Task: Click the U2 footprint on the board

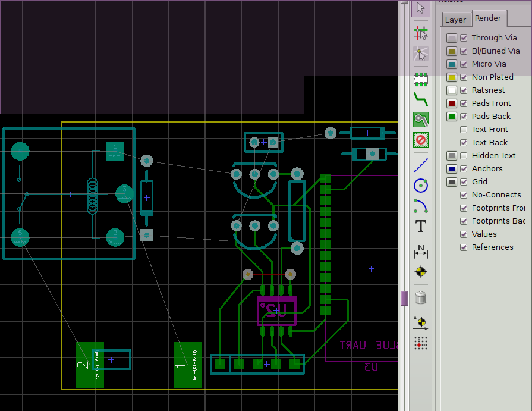Action: click(276, 310)
